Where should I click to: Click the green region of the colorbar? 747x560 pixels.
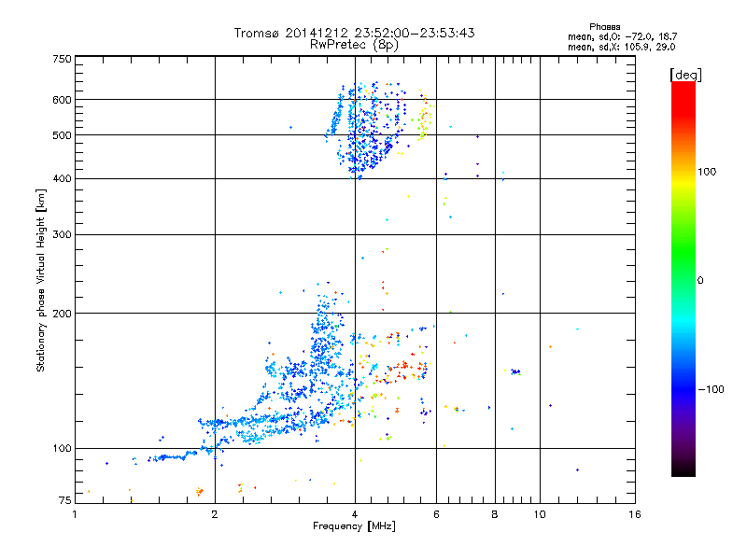(684, 252)
